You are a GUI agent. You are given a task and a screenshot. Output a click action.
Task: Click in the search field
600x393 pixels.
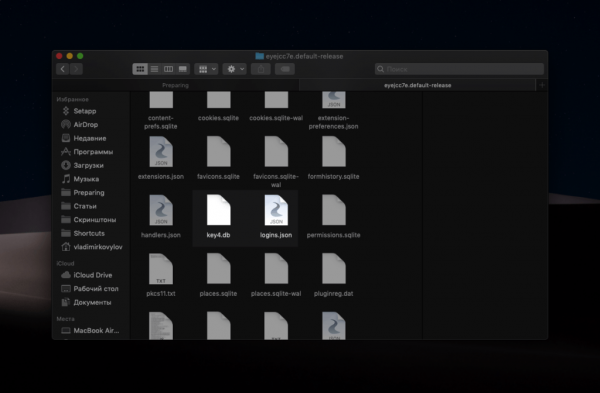click(x=459, y=69)
